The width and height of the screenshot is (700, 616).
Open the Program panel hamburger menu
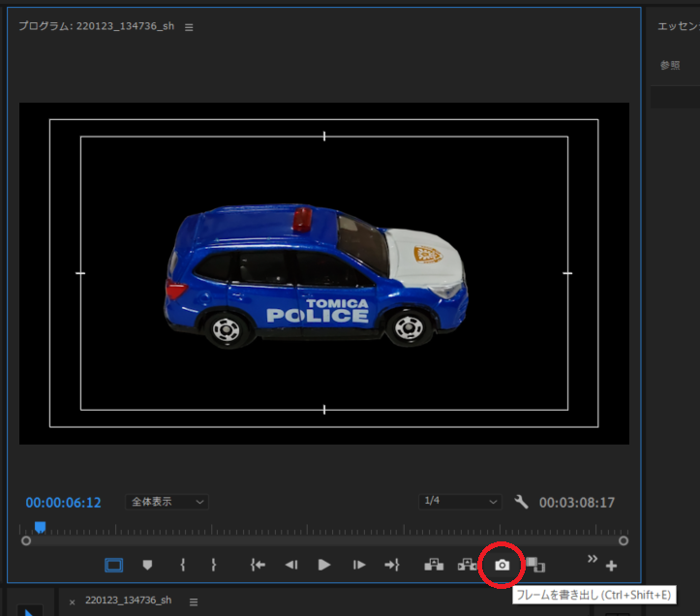point(189,27)
